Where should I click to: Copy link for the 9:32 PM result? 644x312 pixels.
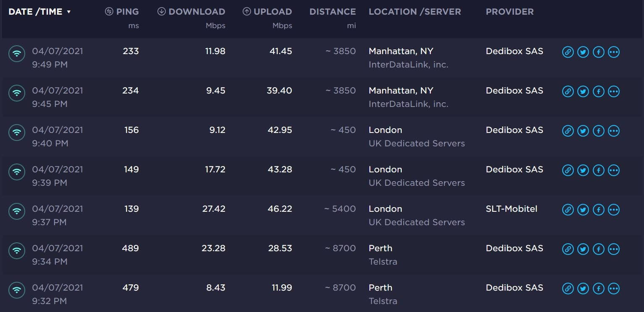coord(568,289)
